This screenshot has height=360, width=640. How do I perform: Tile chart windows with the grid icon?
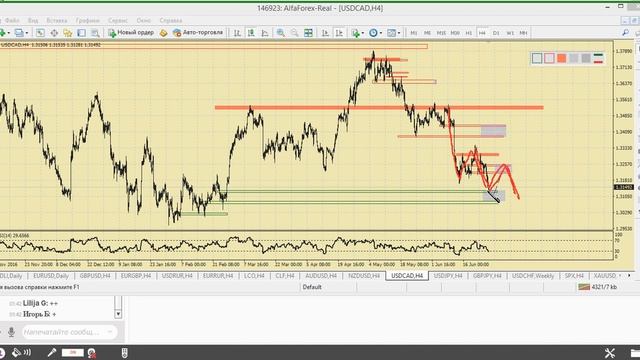(308, 33)
